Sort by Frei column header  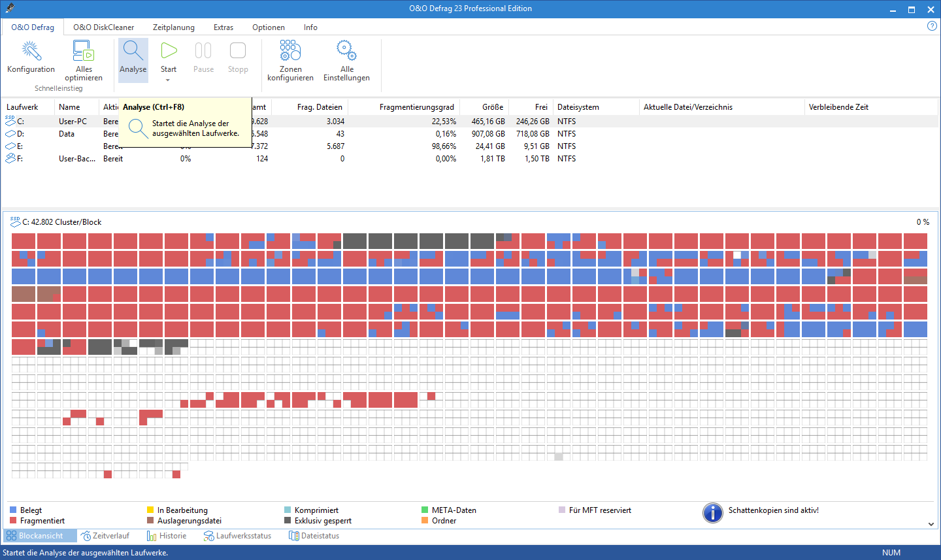tap(531, 107)
